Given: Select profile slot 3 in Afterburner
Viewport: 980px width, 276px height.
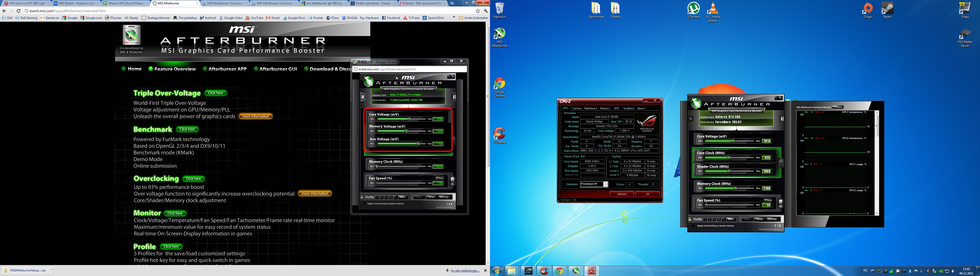Looking at the screenshot, I should pos(714,219).
